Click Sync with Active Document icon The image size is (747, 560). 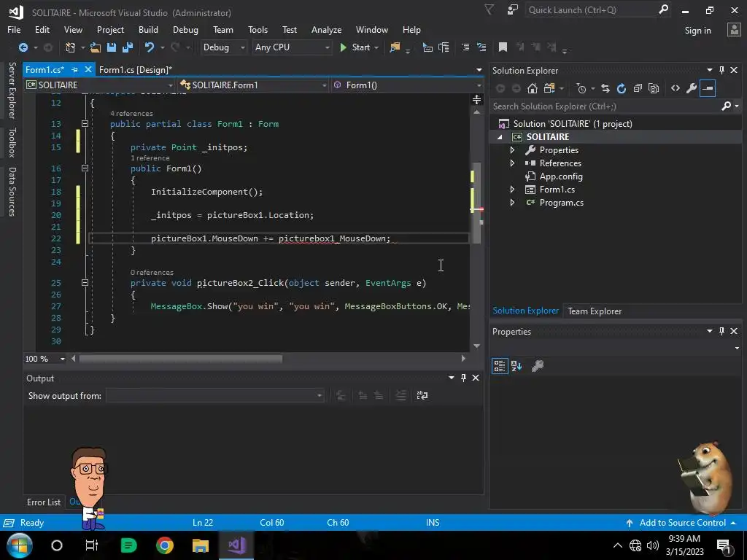click(x=605, y=88)
